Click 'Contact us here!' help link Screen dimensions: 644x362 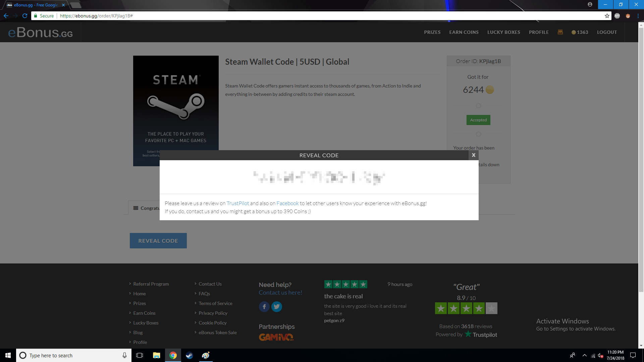(x=280, y=293)
